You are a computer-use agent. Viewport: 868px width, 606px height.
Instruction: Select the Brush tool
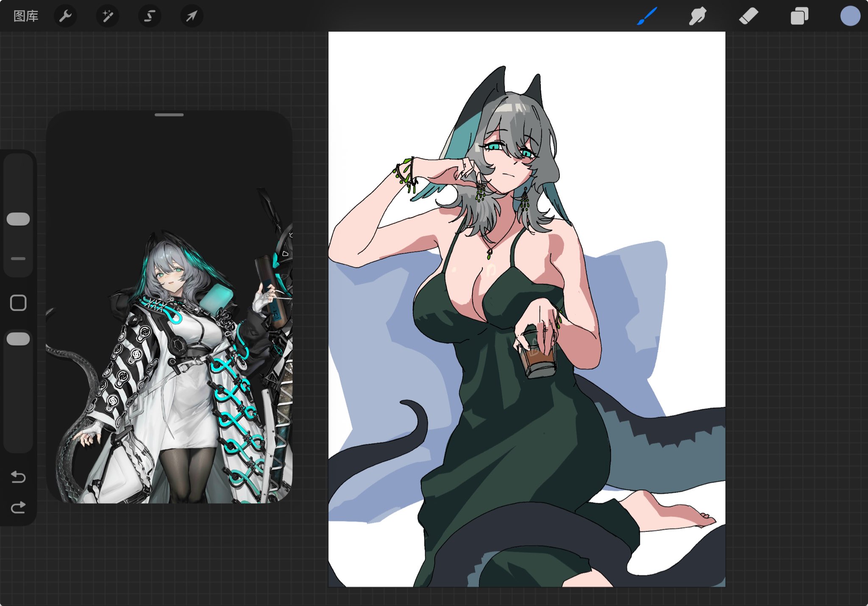[x=647, y=16]
